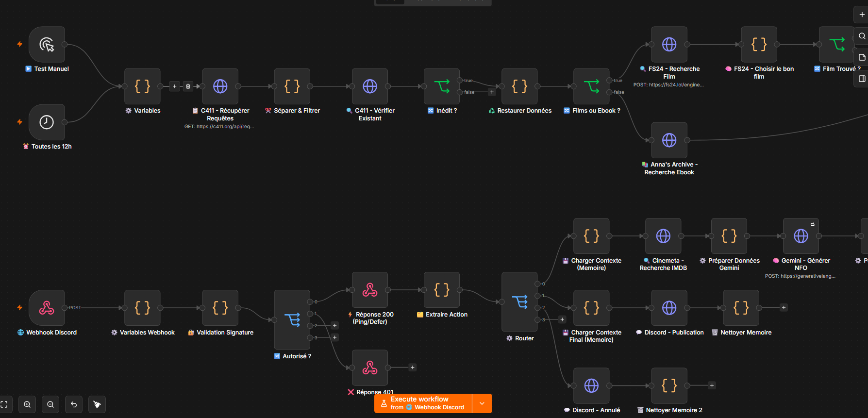The image size is (868, 418).
Task: Select the Film Trouvé ? node
Action: tap(837, 45)
